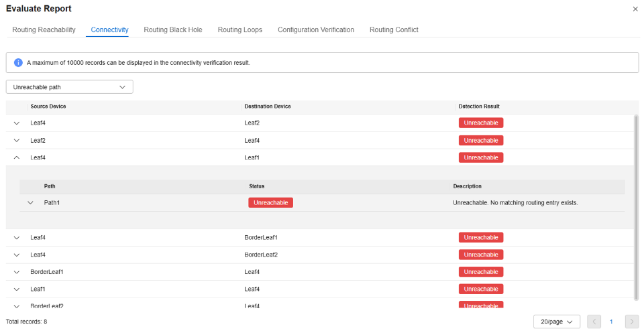Image resolution: width=644 pixels, height=333 pixels.
Task: Click source device BorderLeaf1 cell
Action: click(47, 272)
